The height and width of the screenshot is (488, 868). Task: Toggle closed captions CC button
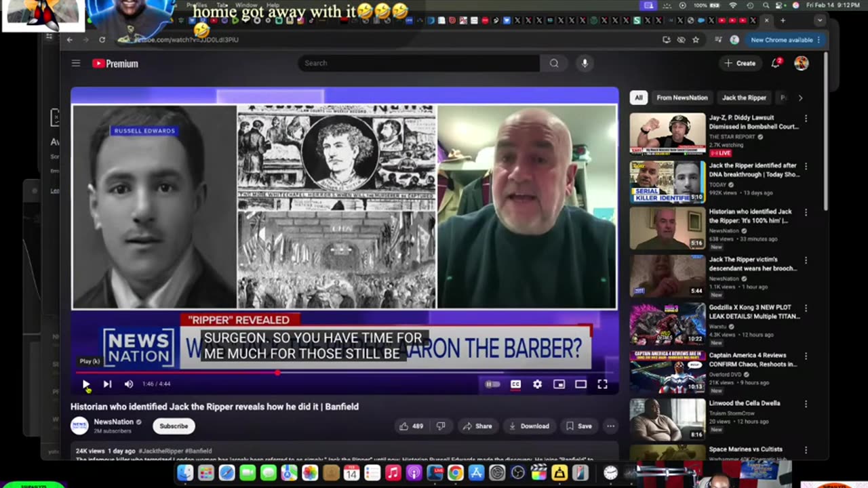point(515,384)
